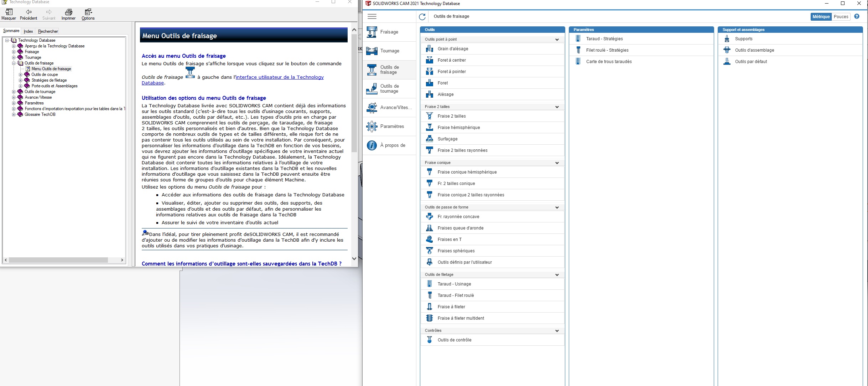Click the Précédent back arrow

coord(28,12)
